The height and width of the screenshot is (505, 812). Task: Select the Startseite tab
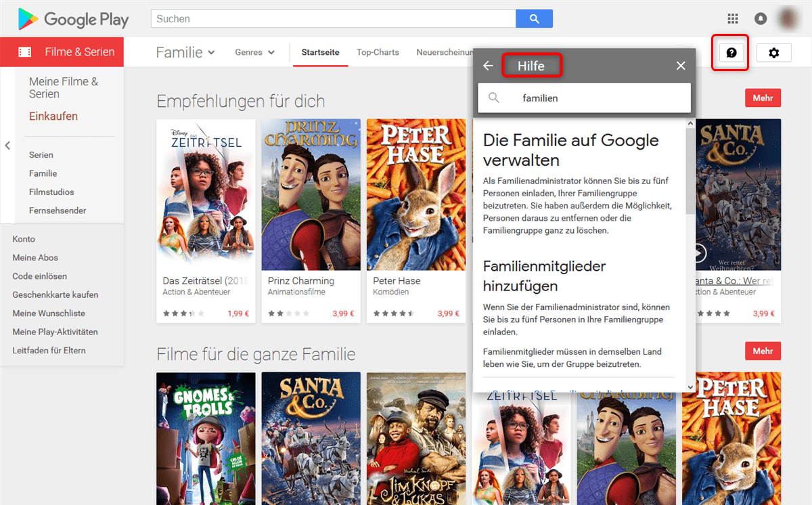pos(320,52)
